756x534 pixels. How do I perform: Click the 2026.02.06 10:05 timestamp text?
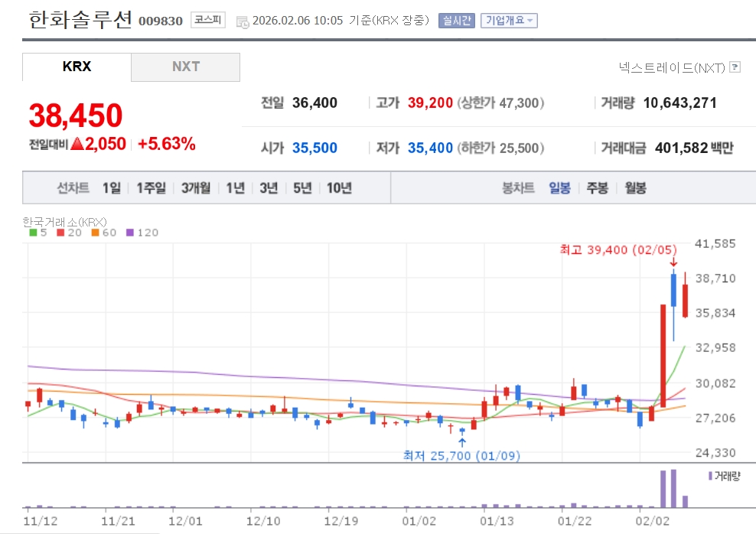coord(298,20)
